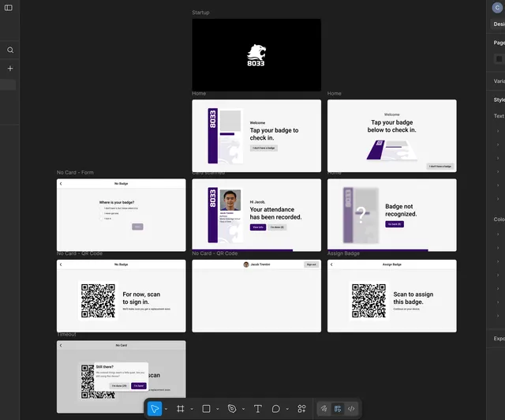Click back arrow in No Card - Form frame
This screenshot has width=505, height=420.
pyautogui.click(x=61, y=184)
